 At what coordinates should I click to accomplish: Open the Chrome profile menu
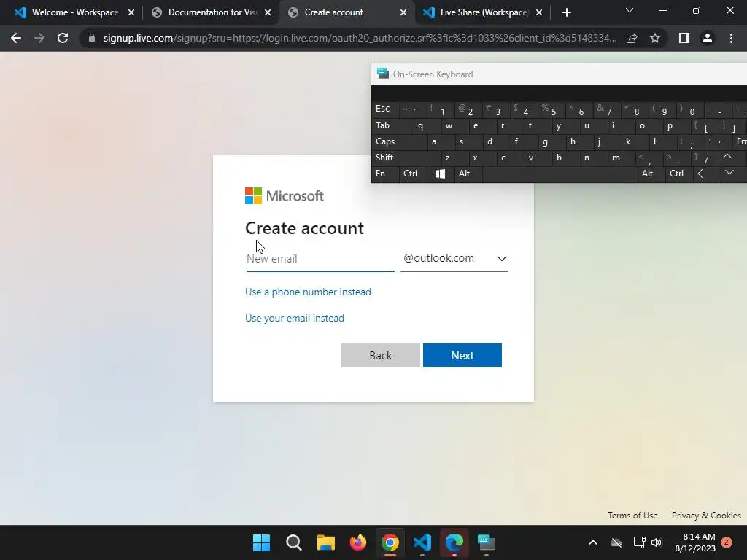tap(708, 38)
